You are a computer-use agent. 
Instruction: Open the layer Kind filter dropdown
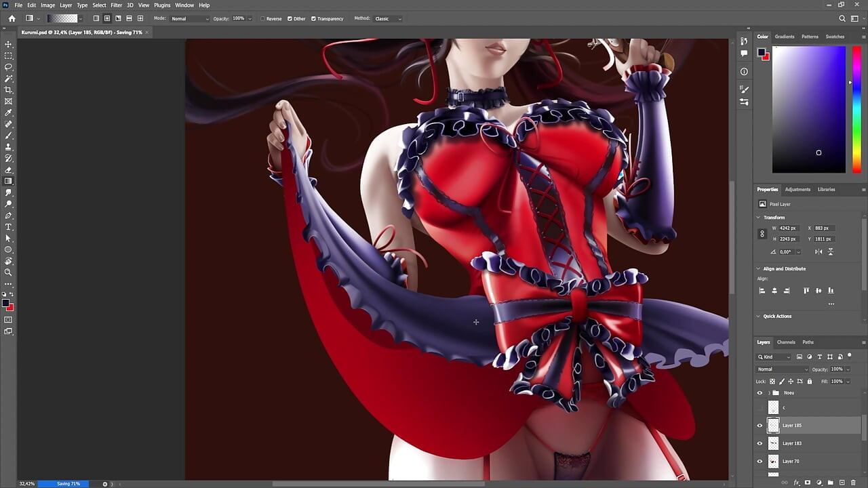click(774, 357)
